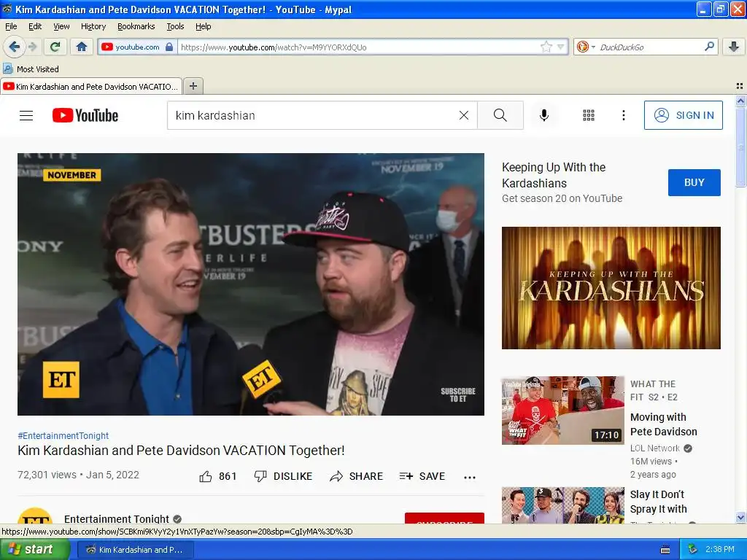Click the SHARE button
This screenshot has height=560, width=747.
(356, 476)
